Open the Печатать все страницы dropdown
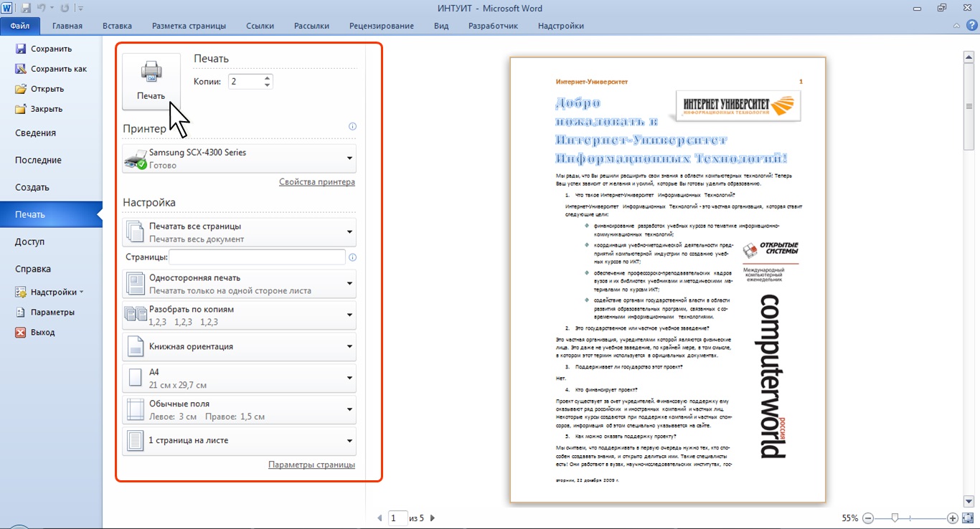This screenshot has height=529, width=980. (x=240, y=232)
